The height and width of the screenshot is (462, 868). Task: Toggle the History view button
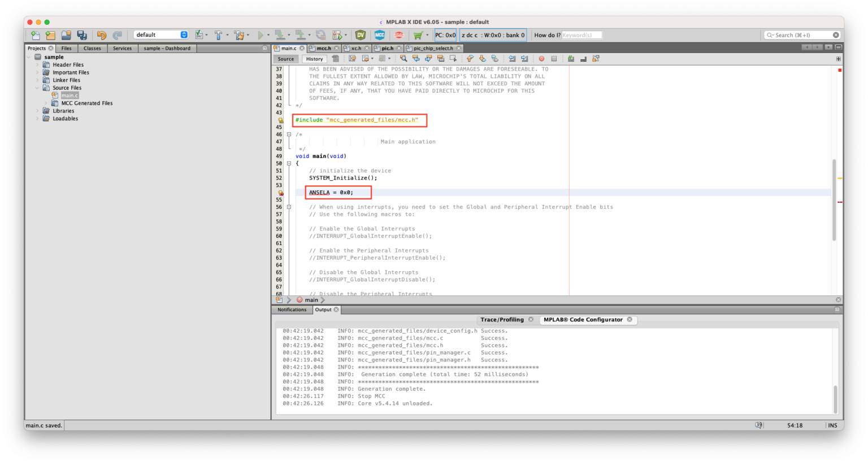click(314, 59)
